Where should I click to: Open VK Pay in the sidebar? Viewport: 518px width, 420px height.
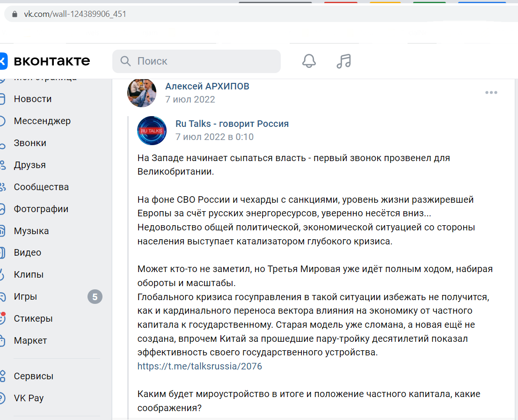(29, 398)
